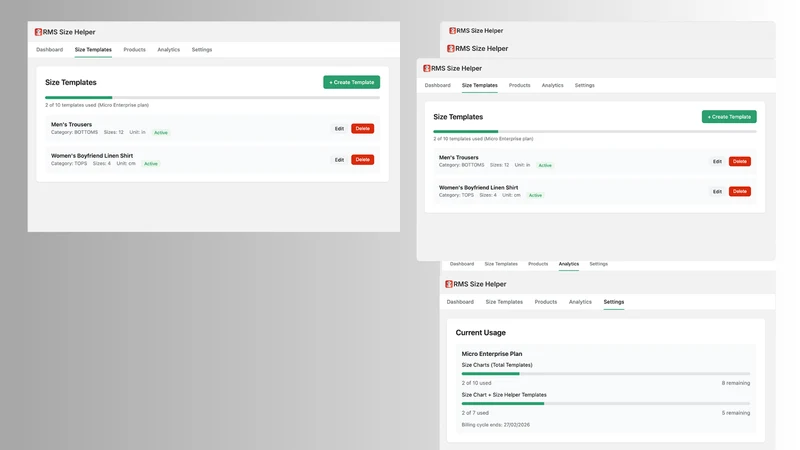This screenshot has width=800, height=450.
Task: Open Products tab in the right Size Templates window
Action: (x=519, y=85)
